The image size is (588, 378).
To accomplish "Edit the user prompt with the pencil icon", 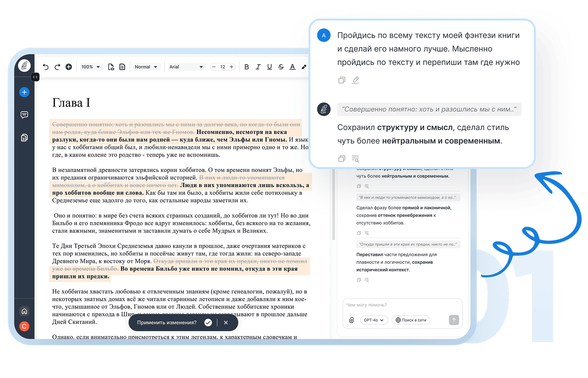I will coord(356,80).
